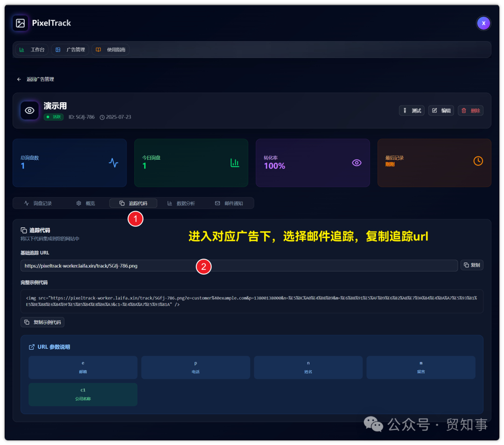Screen dimensions: 504x445
Task: Copy the base URL with 复制 button
Action: tap(471, 265)
